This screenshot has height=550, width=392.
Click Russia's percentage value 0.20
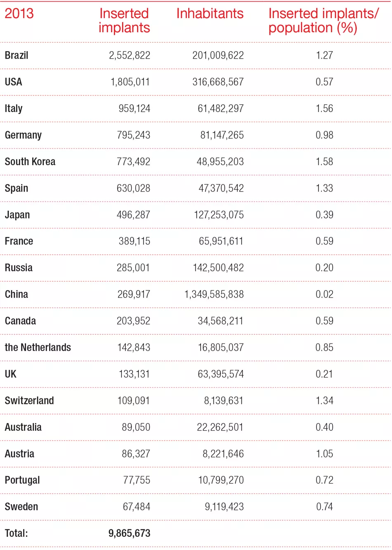(x=324, y=268)
